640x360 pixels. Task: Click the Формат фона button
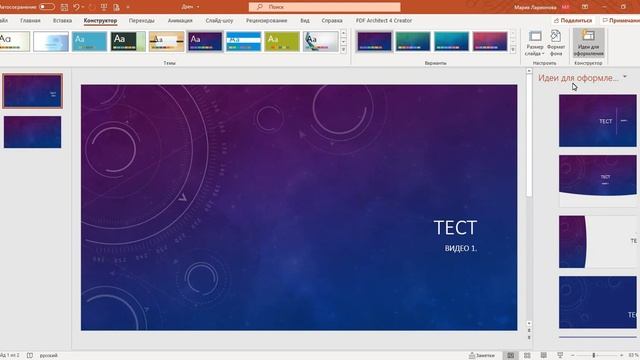556,43
